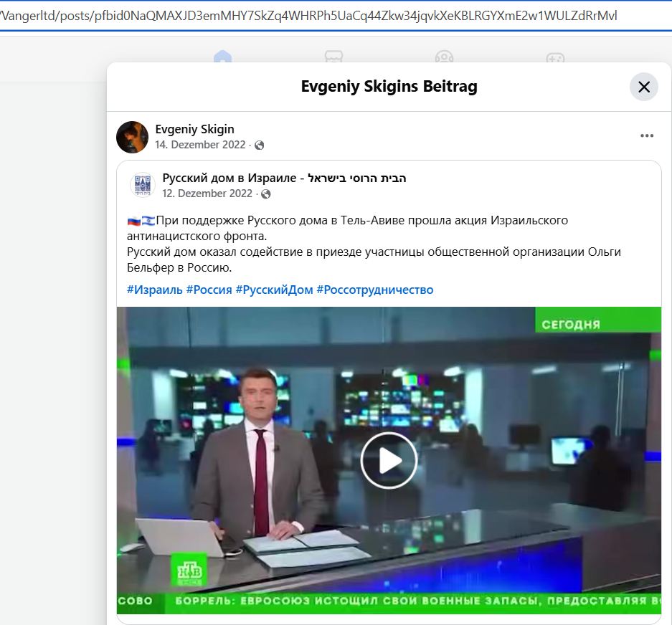672x625 pixels.
Task: Open the #Россотрудничество hashtag
Action: [374, 290]
